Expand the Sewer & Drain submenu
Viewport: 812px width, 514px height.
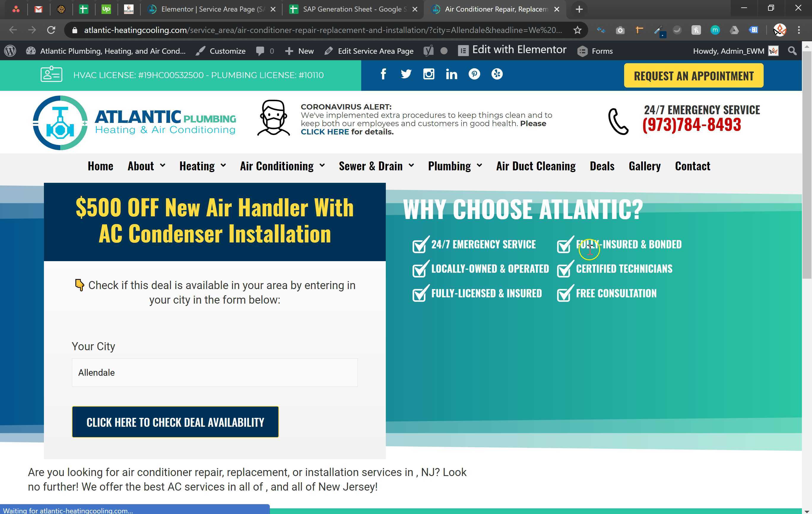[x=376, y=166]
